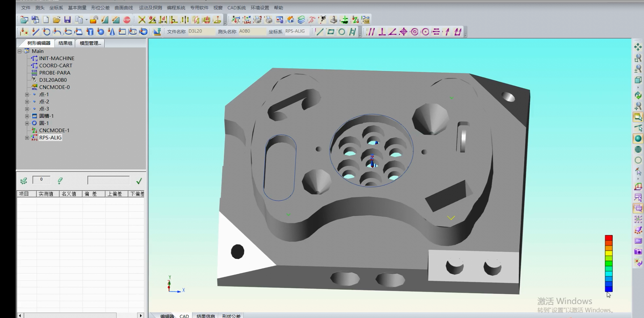Select the CNCMODE-1 tree item
The height and width of the screenshot is (318, 644).
pyautogui.click(x=54, y=130)
